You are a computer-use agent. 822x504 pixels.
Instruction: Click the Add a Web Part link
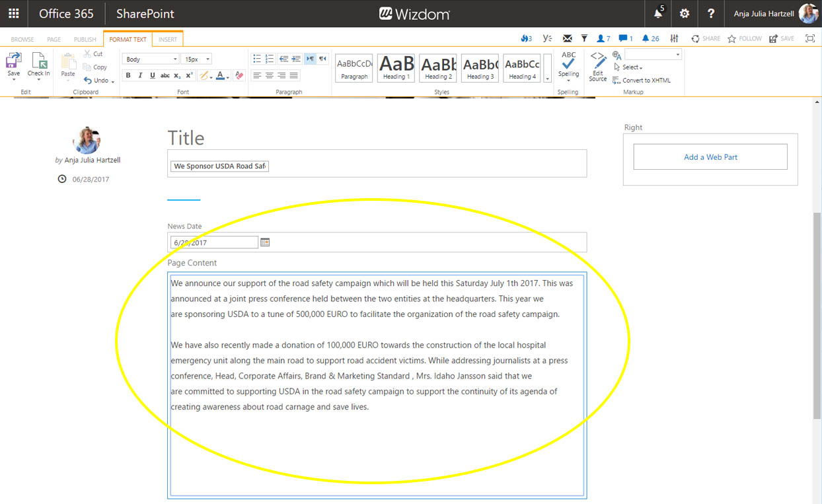tap(710, 157)
